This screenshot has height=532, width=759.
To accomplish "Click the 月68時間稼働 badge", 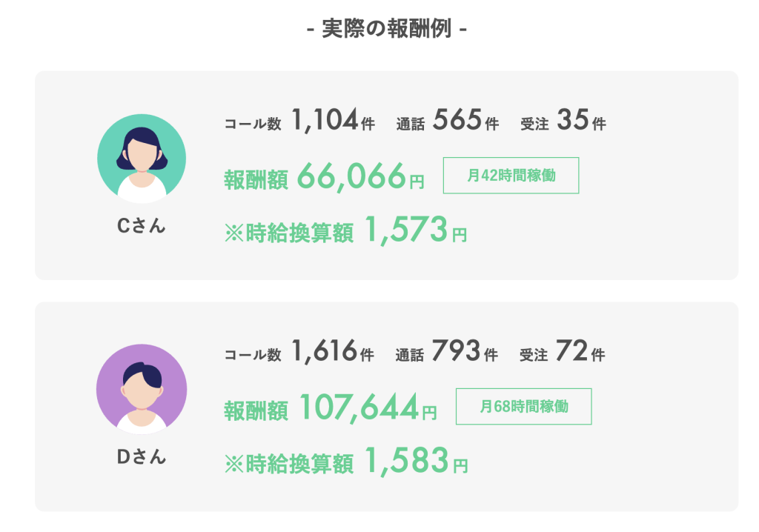I will click(x=523, y=407).
